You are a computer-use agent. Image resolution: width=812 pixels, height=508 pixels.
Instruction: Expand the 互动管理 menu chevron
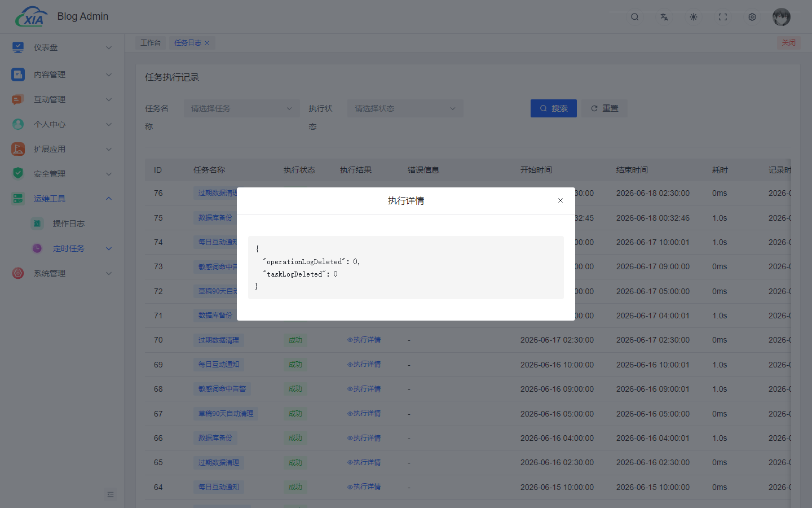click(x=109, y=99)
